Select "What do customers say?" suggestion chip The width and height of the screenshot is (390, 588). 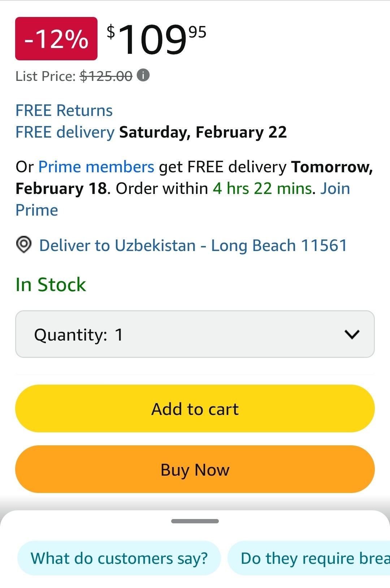(119, 558)
